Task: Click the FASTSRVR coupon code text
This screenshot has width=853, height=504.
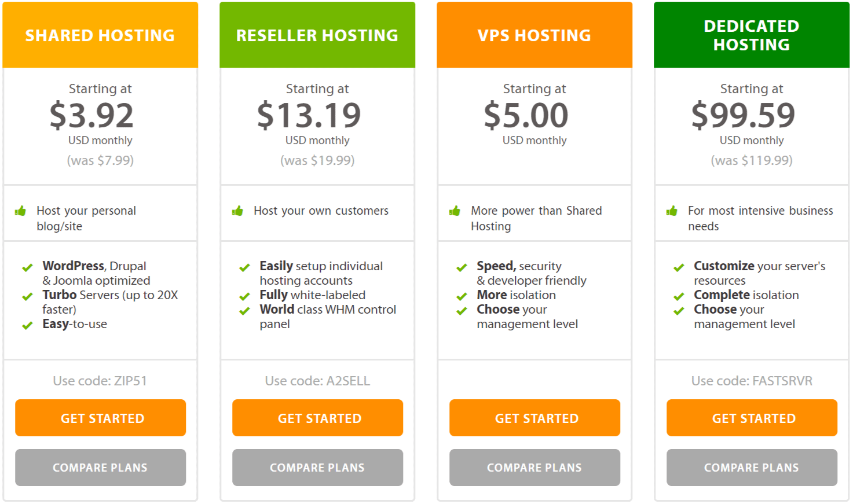Action: tap(751, 381)
